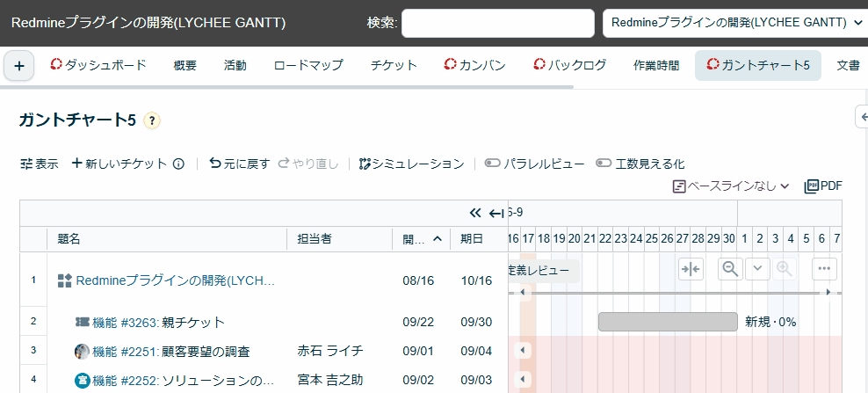This screenshot has width=868, height=393.
Task: Open ticket 機能 #2251 顧客要望の調査
Action: point(171,351)
